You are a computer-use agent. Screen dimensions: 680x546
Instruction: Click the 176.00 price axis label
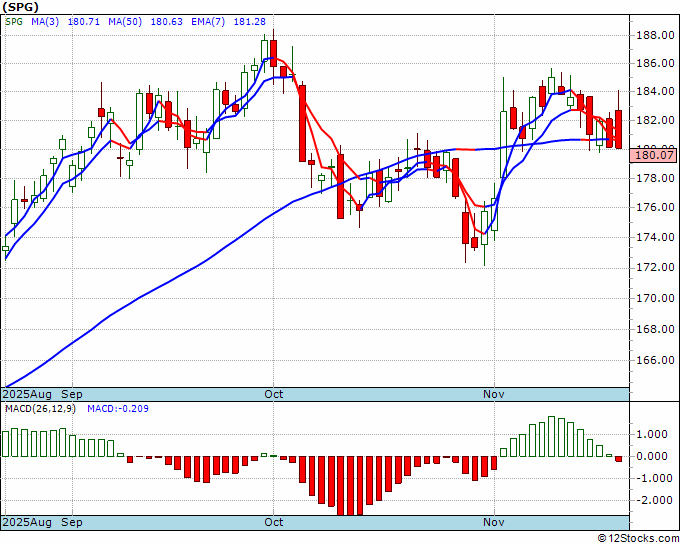655,207
